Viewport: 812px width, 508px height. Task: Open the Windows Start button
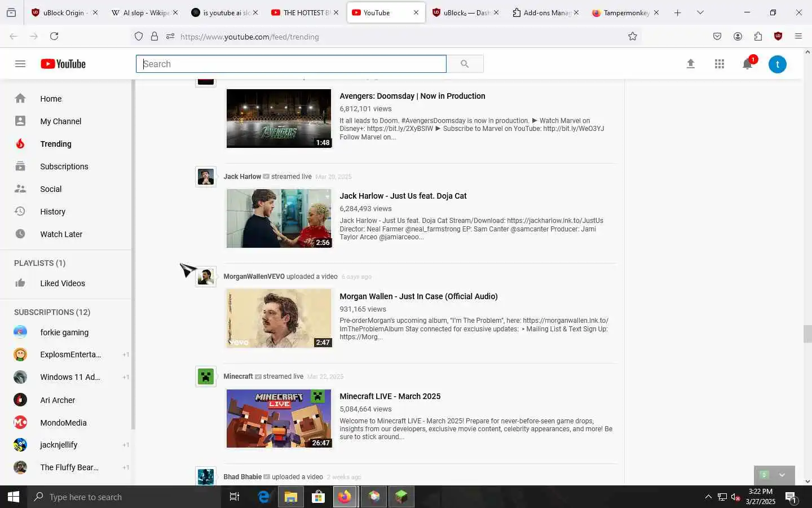[x=14, y=497]
